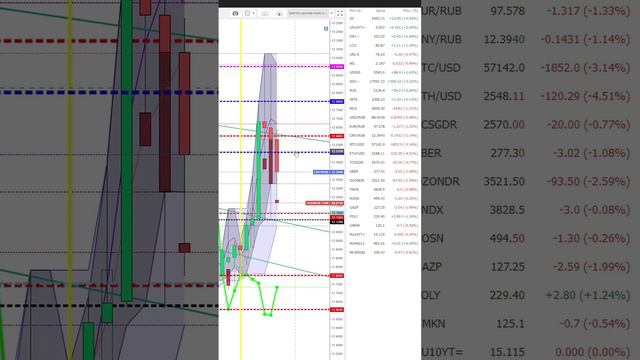Expand the layout selector arrow
The image size is (640, 360).
click(253, 13)
